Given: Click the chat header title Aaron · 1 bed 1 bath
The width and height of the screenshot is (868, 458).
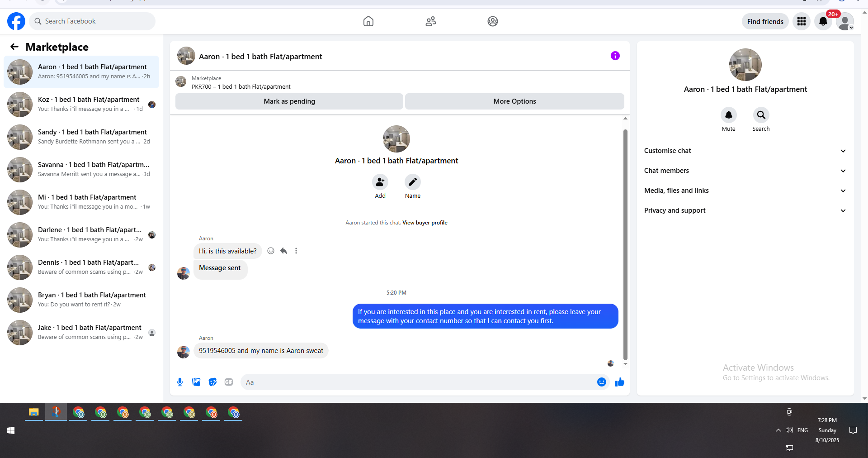Looking at the screenshot, I should pos(260,57).
